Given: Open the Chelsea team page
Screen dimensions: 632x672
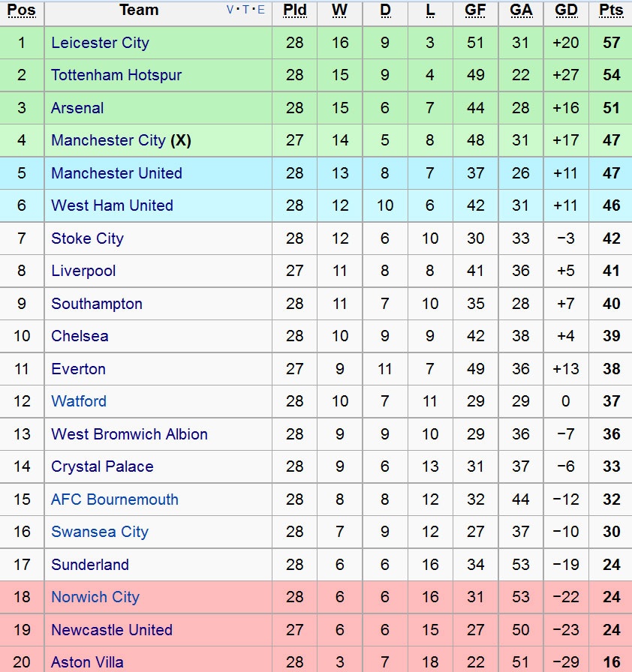Looking at the screenshot, I should tap(80, 336).
